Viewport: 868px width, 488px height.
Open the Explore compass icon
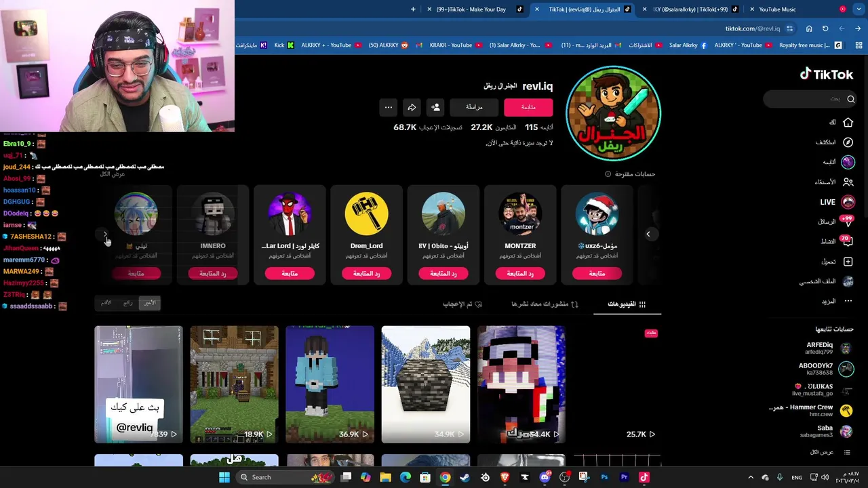tap(848, 142)
